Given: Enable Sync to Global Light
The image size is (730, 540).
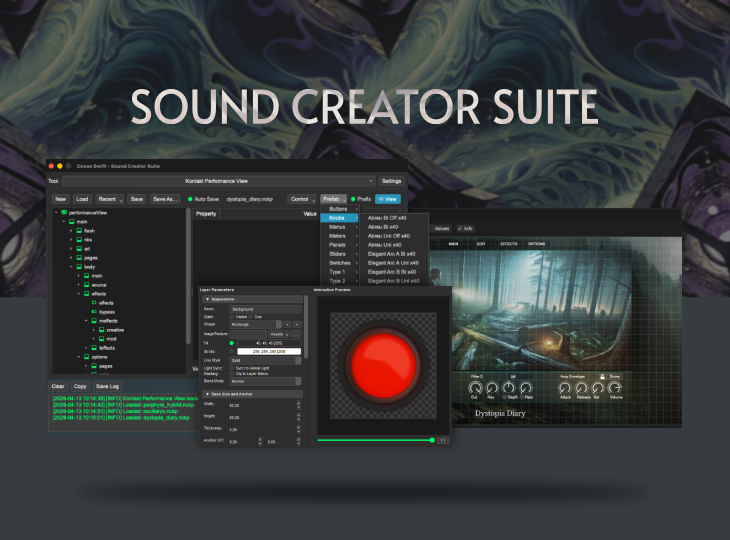Looking at the screenshot, I should click(232, 368).
